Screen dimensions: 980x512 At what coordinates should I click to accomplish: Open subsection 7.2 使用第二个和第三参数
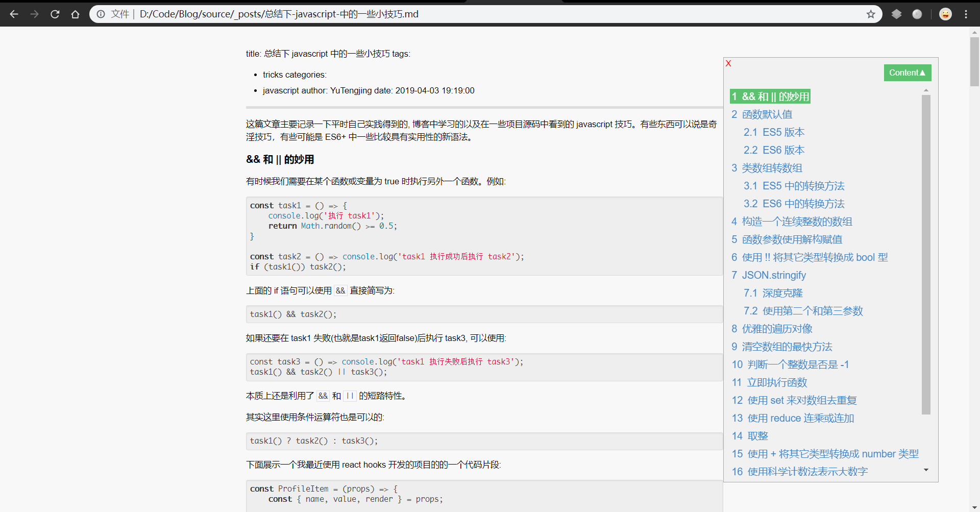(x=803, y=311)
